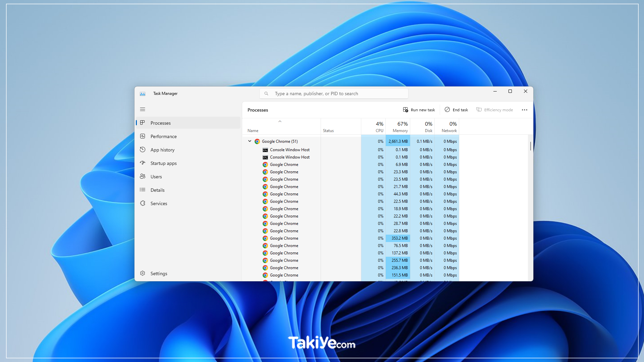The width and height of the screenshot is (644, 362).
Task: Click Chrome icon of the 76.5 MB process
Action: (x=265, y=246)
